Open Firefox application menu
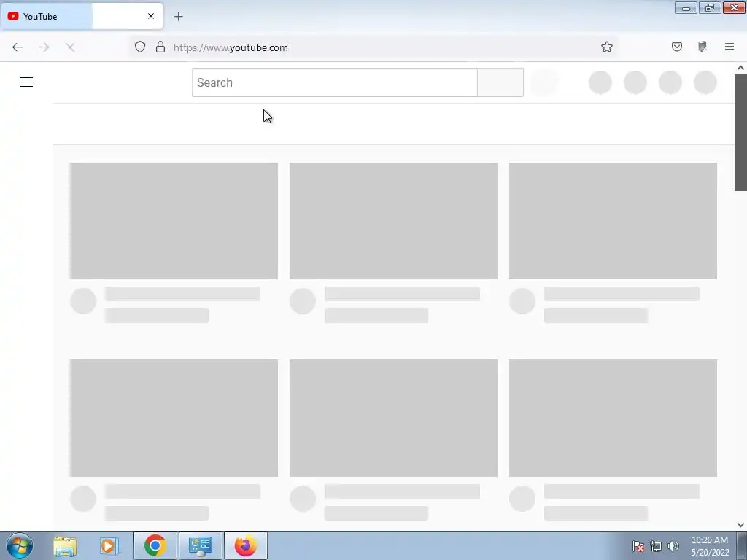The height and width of the screenshot is (560, 747). click(729, 47)
